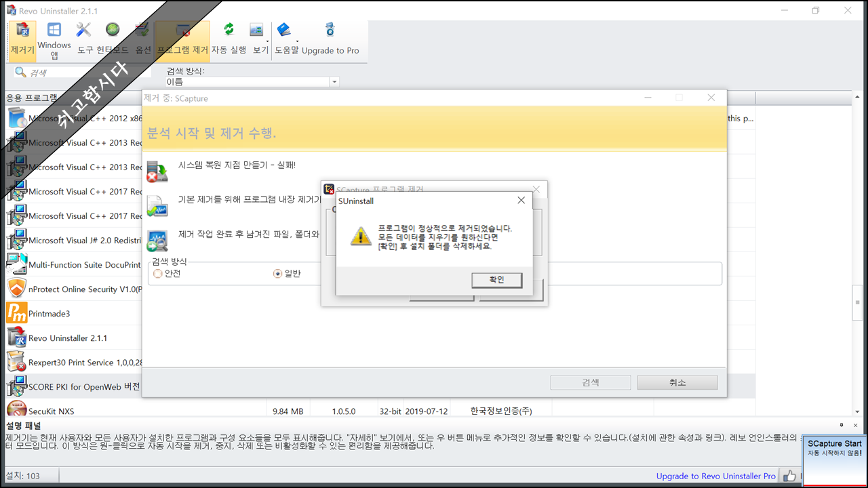Select Microsoft Visual J# 2.0 icon

16,241
